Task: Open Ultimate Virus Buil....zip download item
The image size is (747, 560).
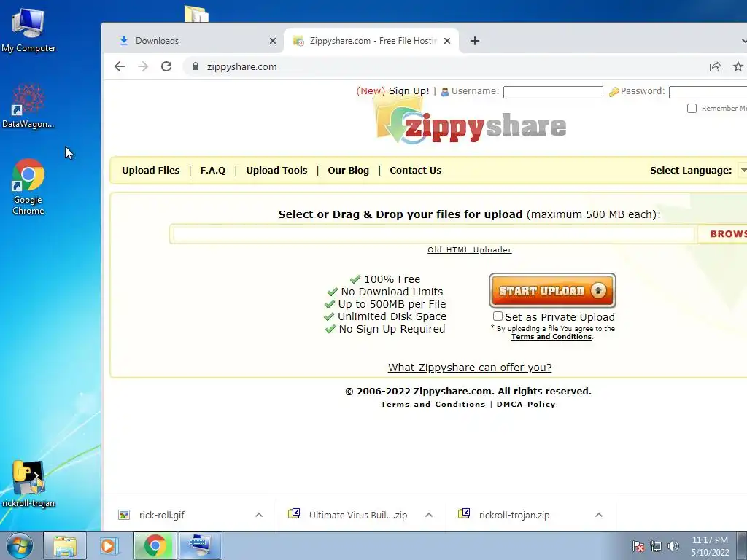Action: pyautogui.click(x=357, y=515)
